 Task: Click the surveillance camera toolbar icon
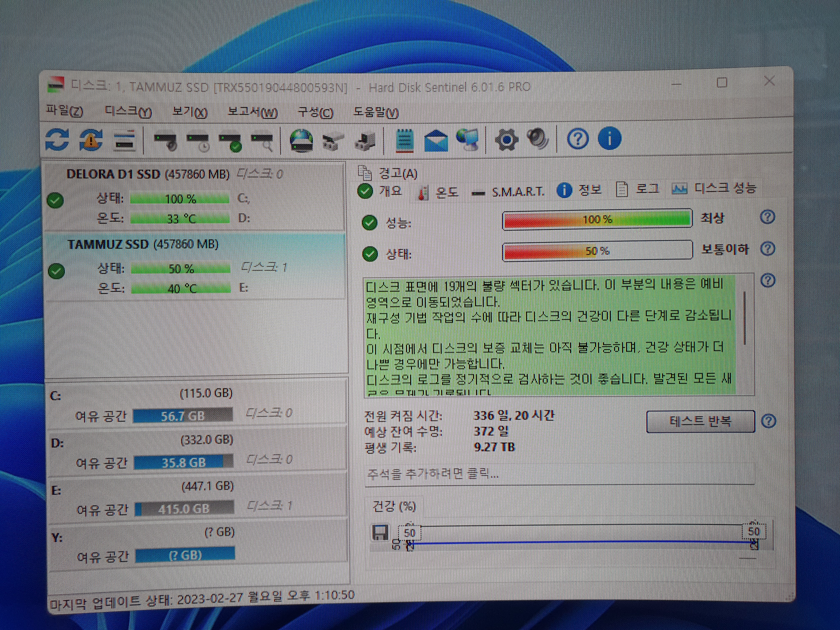tap(333, 142)
